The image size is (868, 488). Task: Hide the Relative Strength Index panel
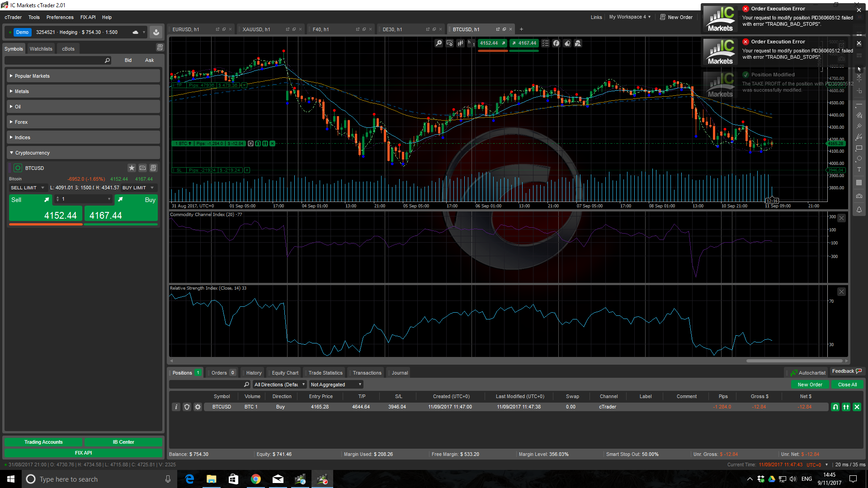841,292
